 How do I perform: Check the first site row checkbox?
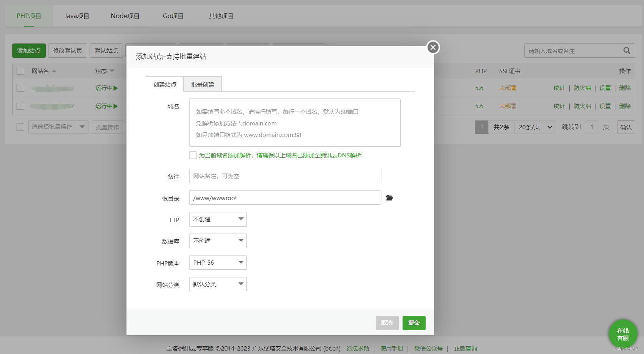[x=20, y=88]
